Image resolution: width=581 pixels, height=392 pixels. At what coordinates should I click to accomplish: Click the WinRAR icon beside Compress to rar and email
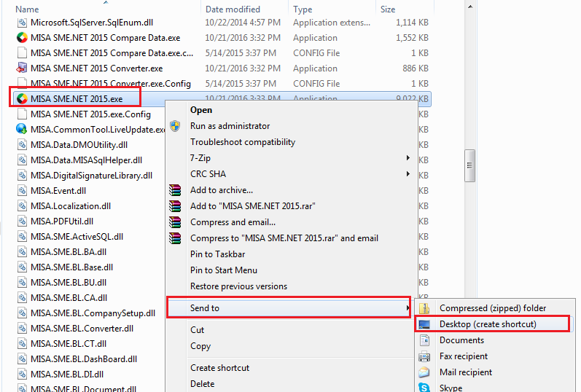point(175,238)
